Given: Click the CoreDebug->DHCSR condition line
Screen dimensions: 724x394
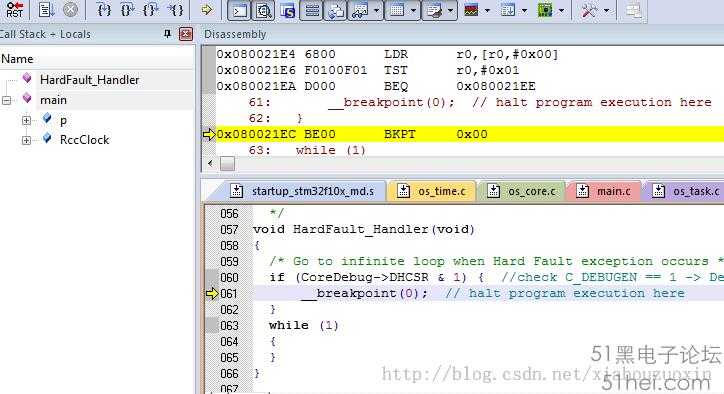Looking at the screenshot, I should (x=496, y=278).
